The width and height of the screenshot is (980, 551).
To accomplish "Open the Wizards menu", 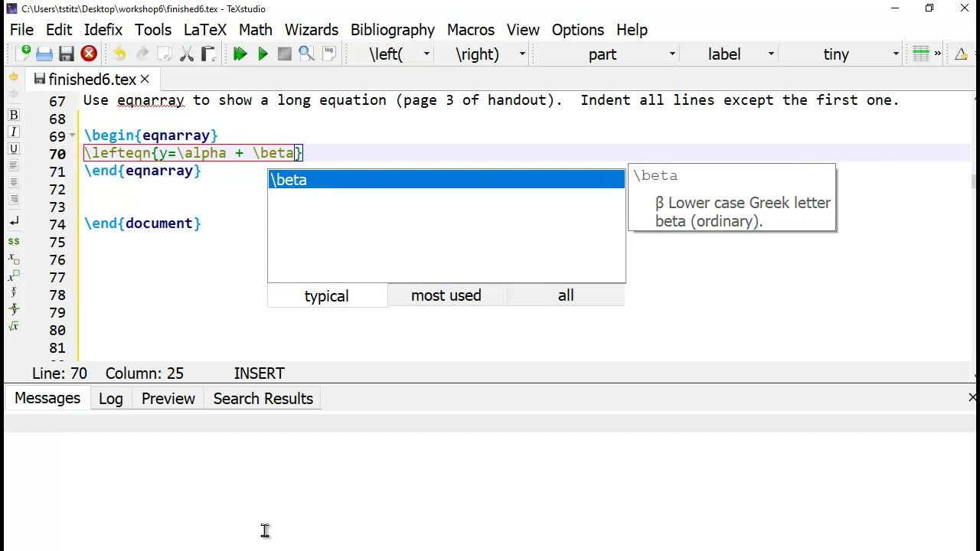I will click(311, 30).
